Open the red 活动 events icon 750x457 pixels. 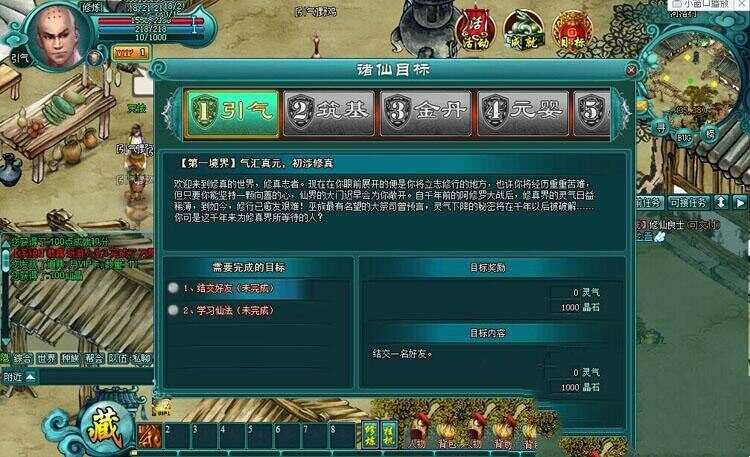[476, 29]
